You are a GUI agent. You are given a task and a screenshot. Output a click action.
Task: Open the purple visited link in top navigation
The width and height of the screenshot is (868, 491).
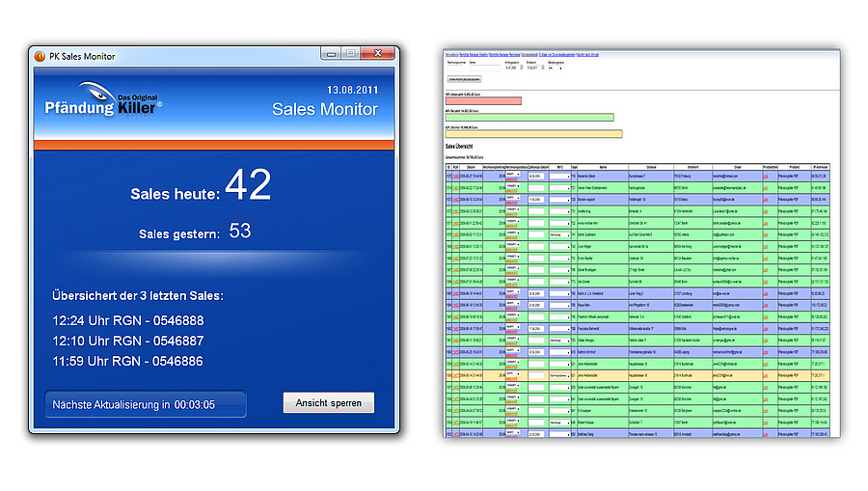coord(529,56)
